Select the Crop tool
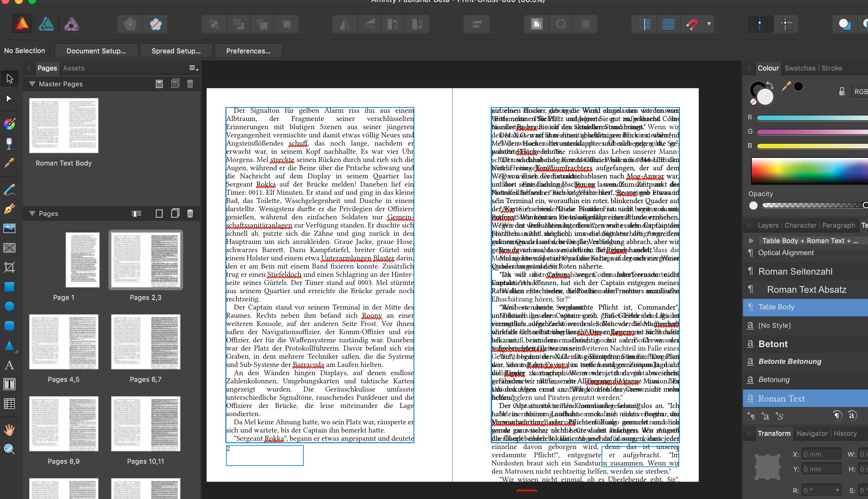Image resolution: width=868 pixels, height=499 pixels. click(x=10, y=267)
